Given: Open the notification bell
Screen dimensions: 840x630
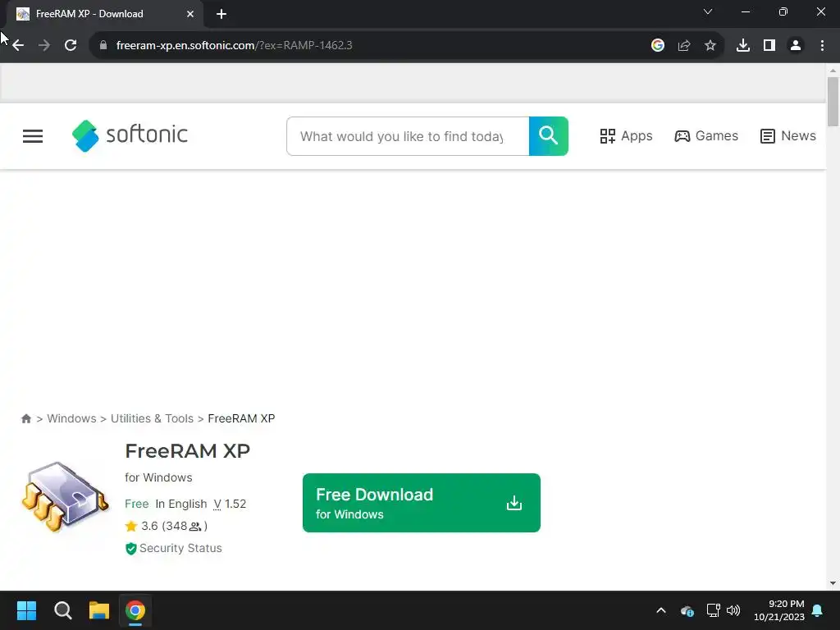Looking at the screenshot, I should pos(818,610).
